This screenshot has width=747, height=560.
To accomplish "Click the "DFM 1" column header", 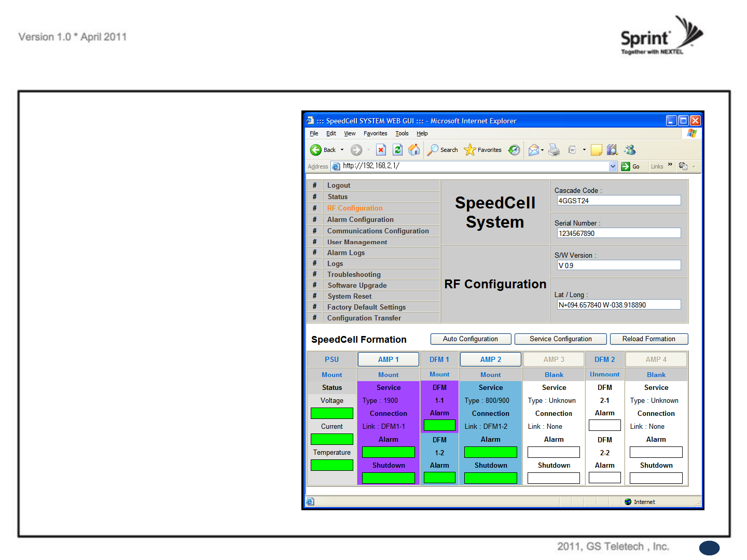I will [x=439, y=359].
